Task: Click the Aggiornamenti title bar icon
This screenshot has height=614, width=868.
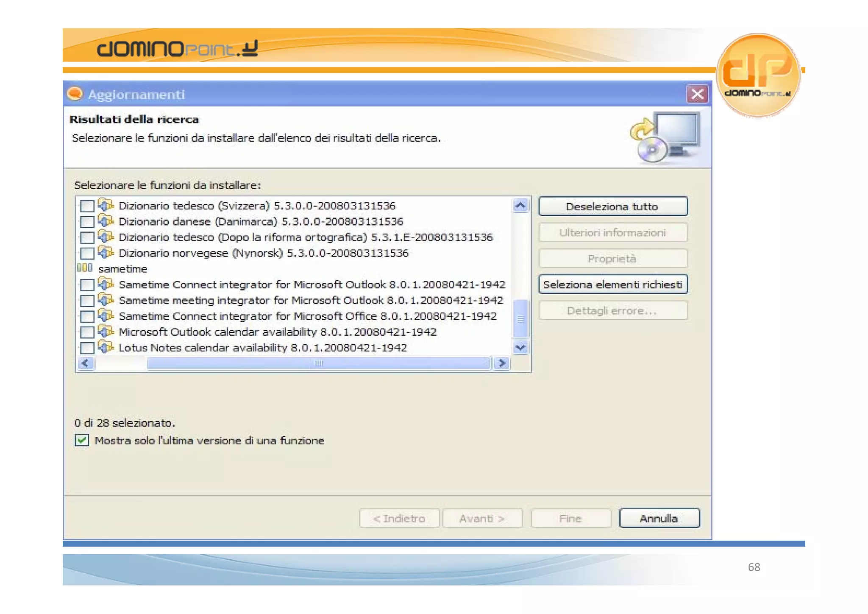Action: 75,94
